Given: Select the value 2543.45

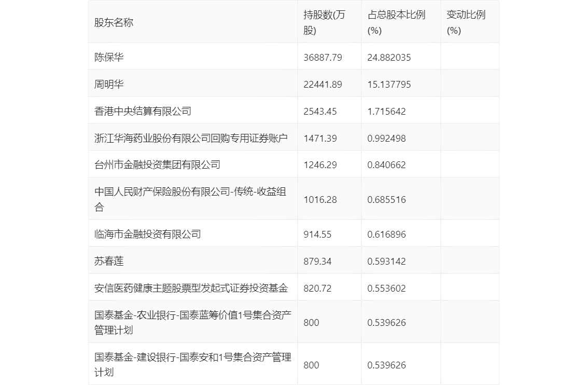Looking at the screenshot, I should click(320, 112).
